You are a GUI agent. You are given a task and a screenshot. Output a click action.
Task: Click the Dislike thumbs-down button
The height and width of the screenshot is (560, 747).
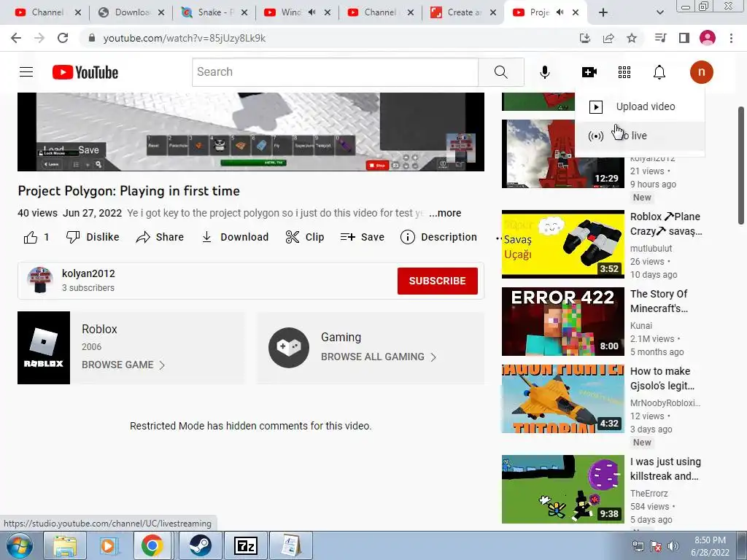click(x=93, y=237)
